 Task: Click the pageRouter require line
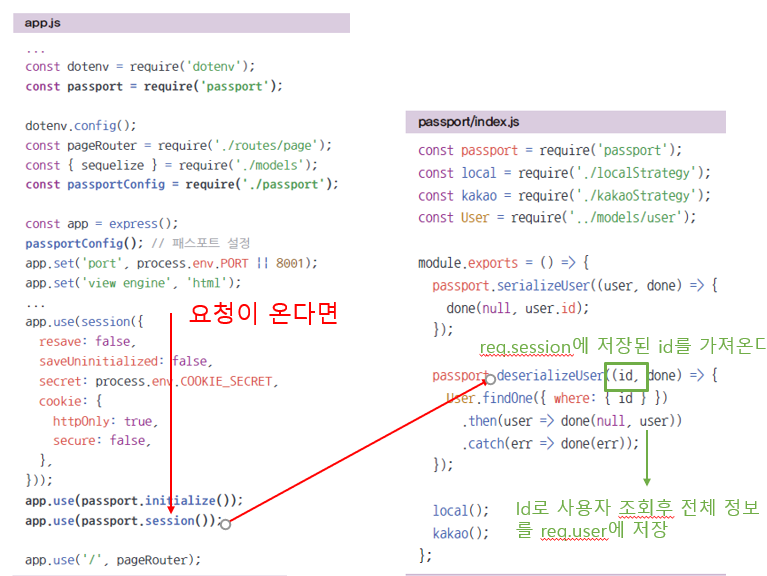point(179,145)
